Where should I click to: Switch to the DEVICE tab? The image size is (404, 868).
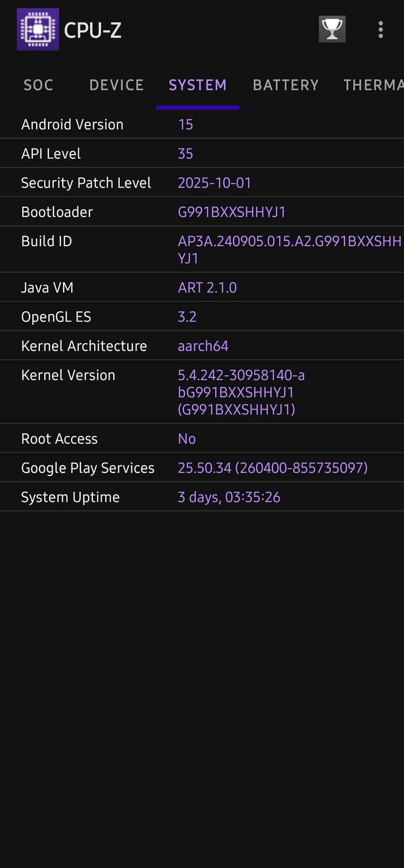point(117,85)
